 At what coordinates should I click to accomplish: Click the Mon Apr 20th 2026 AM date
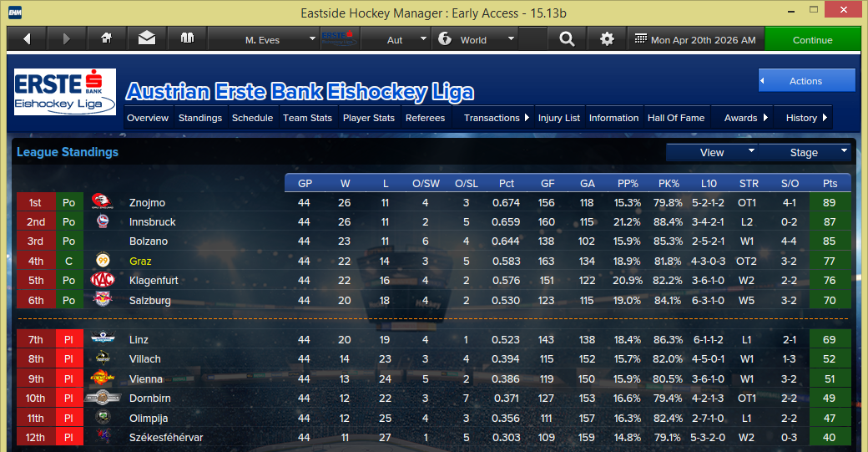[x=703, y=40]
